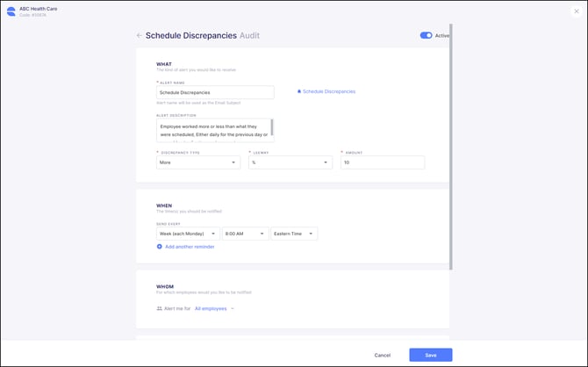The image size is (588, 367).
Task: Click the ABC Health Care company name
Action: (x=39, y=9)
